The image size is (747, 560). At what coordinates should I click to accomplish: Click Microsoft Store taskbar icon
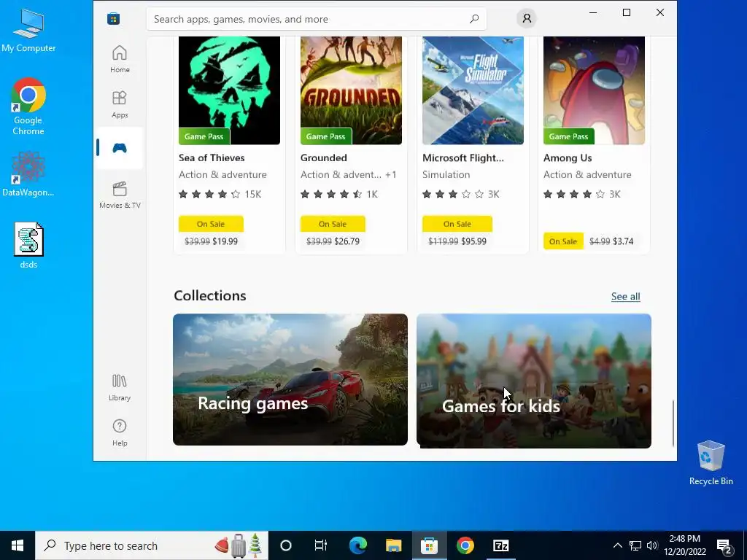[x=429, y=545]
